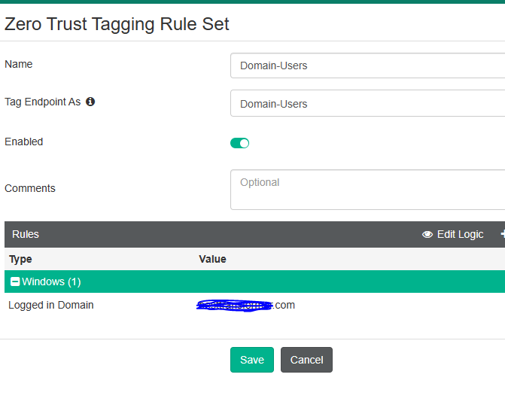Click into the Comments text box
This screenshot has width=505, height=420.
tap(367, 190)
